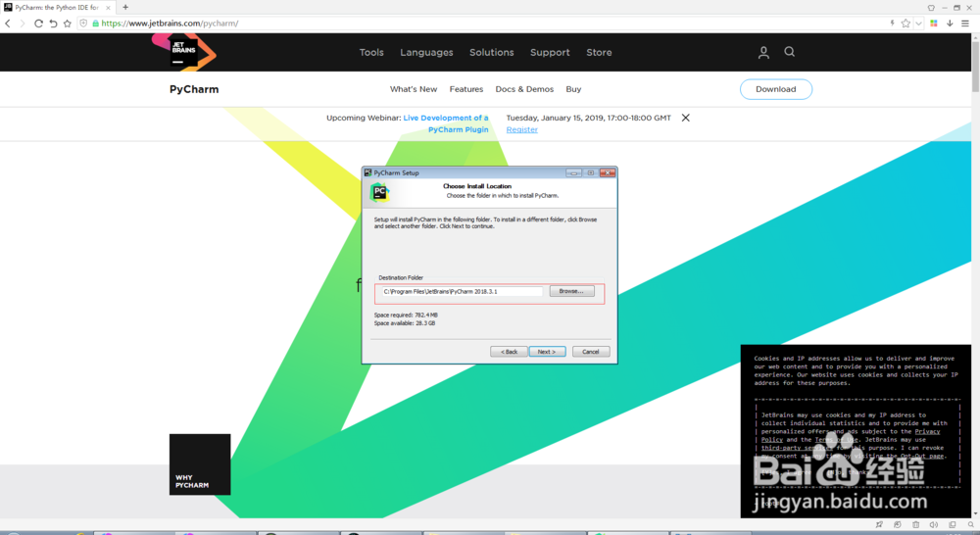The height and width of the screenshot is (535, 980).
Task: Toggle the sound speaker icon in status bar
Action: coord(934,525)
